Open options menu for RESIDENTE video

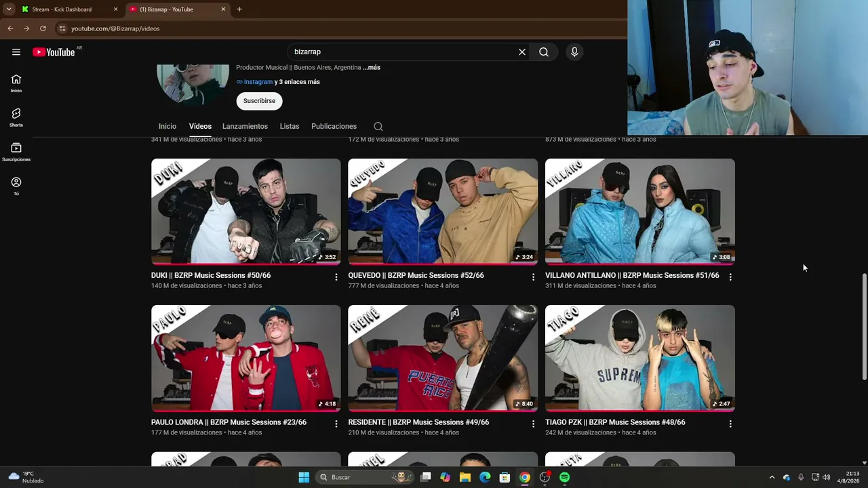(533, 424)
